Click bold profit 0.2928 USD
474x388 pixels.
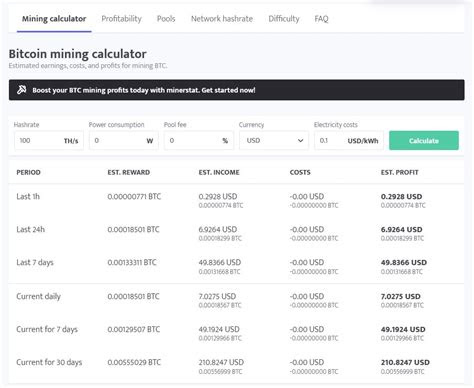(401, 196)
